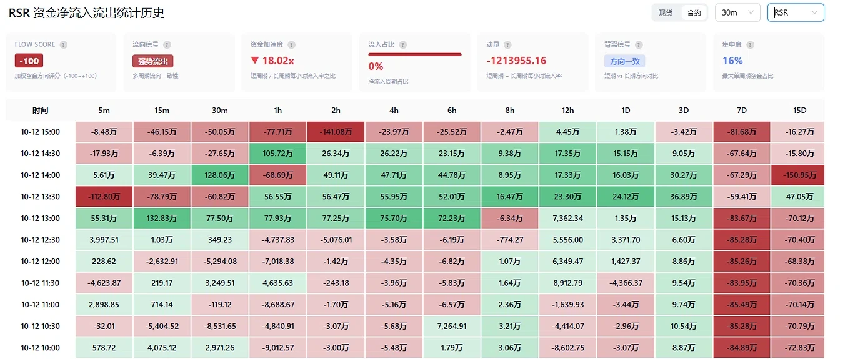The height and width of the screenshot is (359, 868).
Task: Click the 10-12 13:30 row label
Action: pyautogui.click(x=40, y=197)
